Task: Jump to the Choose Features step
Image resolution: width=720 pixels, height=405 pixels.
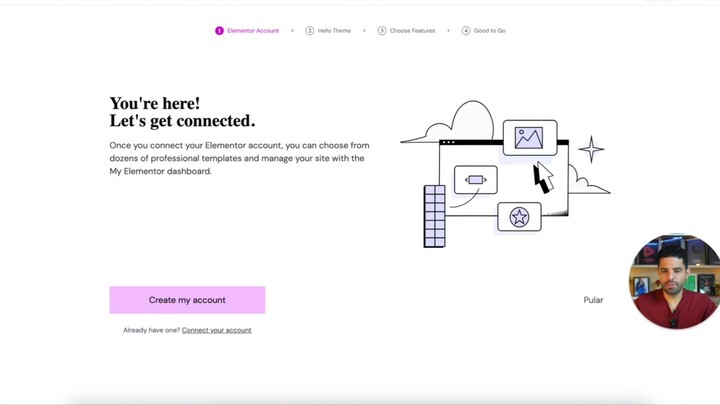Action: click(406, 31)
